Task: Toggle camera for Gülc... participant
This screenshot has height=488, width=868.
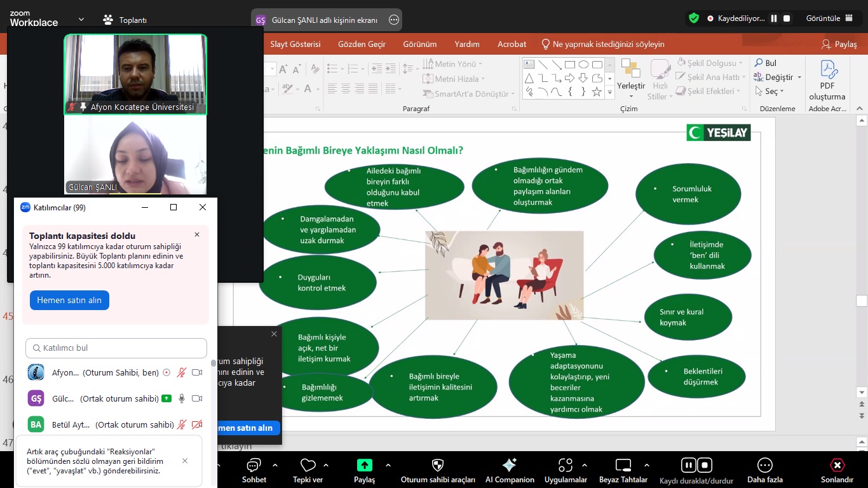Action: coord(197,398)
